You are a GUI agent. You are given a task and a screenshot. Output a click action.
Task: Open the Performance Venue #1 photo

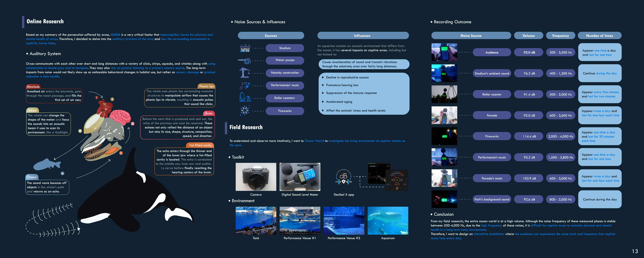click(x=300, y=220)
